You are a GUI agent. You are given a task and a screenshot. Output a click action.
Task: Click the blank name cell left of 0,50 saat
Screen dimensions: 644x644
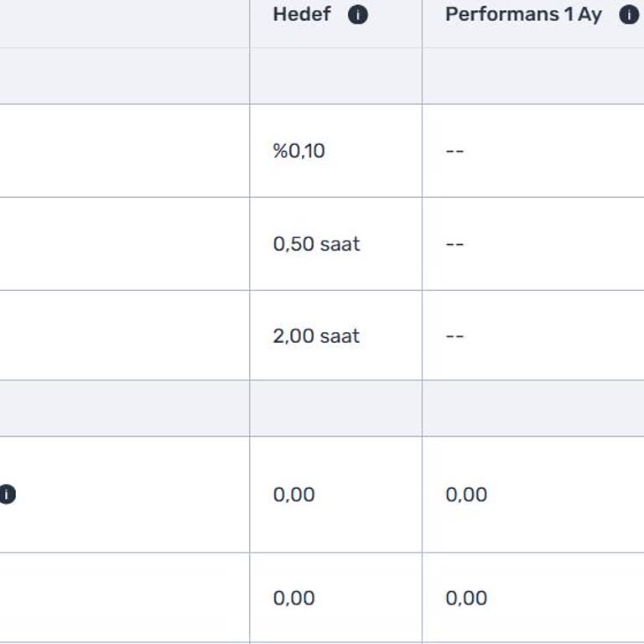[124, 244]
